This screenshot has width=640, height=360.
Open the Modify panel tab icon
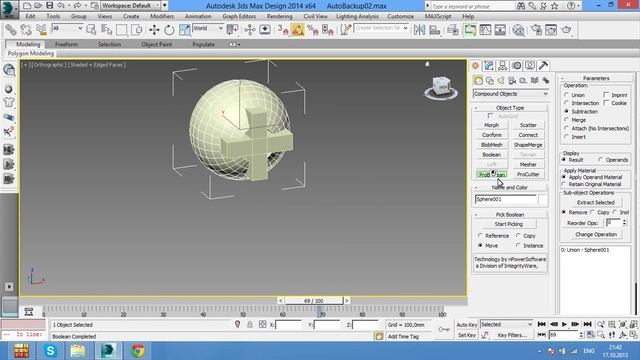click(x=489, y=65)
